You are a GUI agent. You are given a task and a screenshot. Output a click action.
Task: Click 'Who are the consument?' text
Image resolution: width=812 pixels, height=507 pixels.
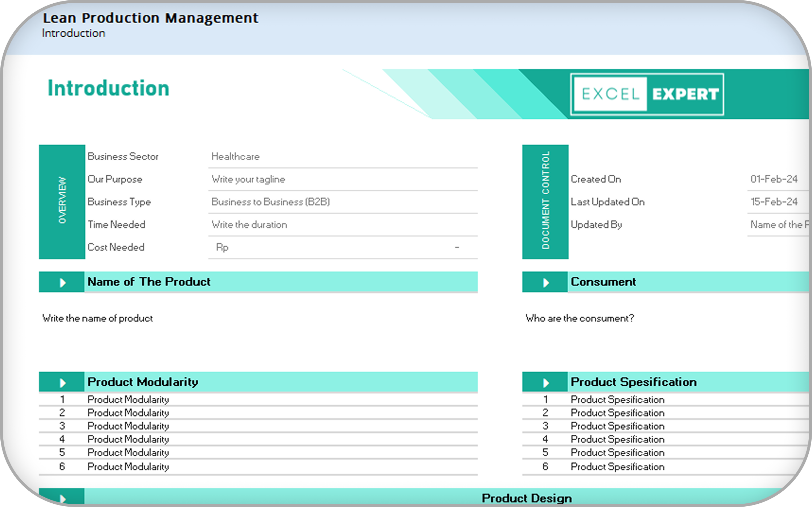coord(580,319)
